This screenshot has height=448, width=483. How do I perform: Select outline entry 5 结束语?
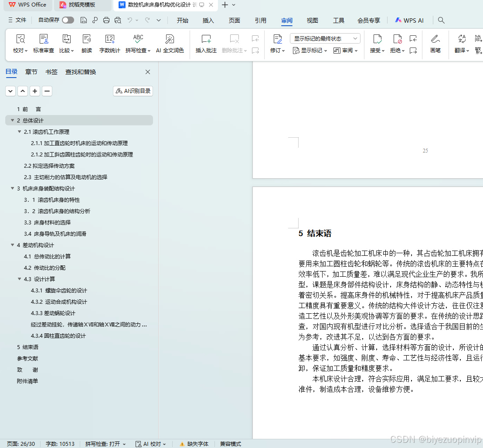(28, 347)
